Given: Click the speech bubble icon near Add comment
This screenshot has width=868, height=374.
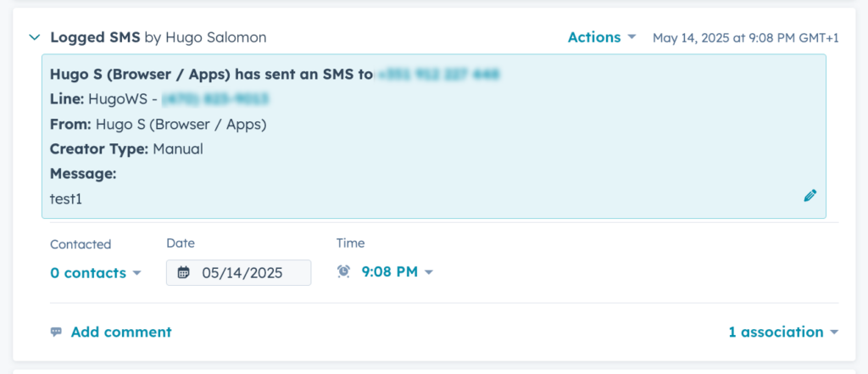Looking at the screenshot, I should pyautogui.click(x=56, y=332).
